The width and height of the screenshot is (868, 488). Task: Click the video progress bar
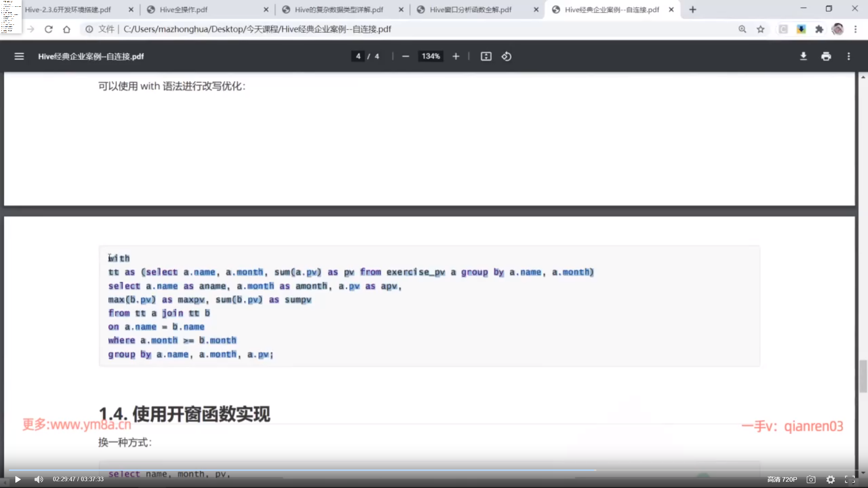coord(434,470)
